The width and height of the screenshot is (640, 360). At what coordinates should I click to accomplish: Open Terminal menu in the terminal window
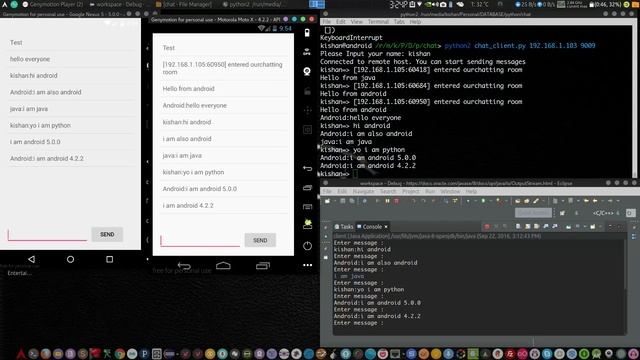pos(378,22)
